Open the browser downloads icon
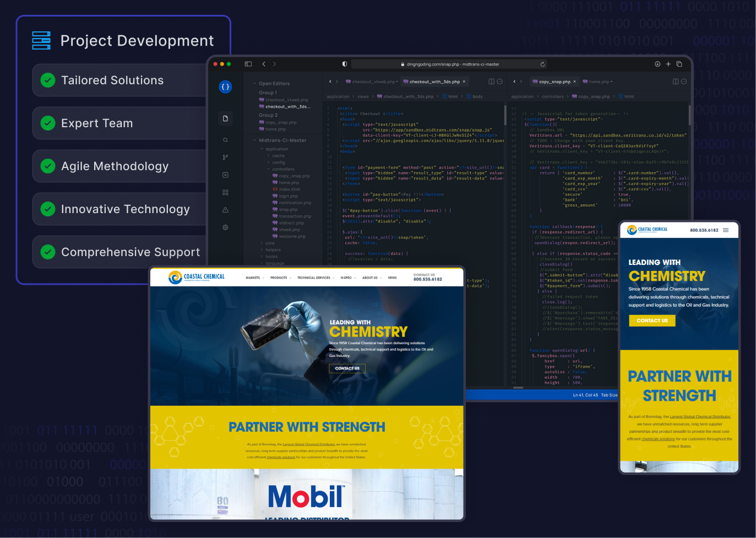Viewport: 756px width, 538px height. (657, 64)
